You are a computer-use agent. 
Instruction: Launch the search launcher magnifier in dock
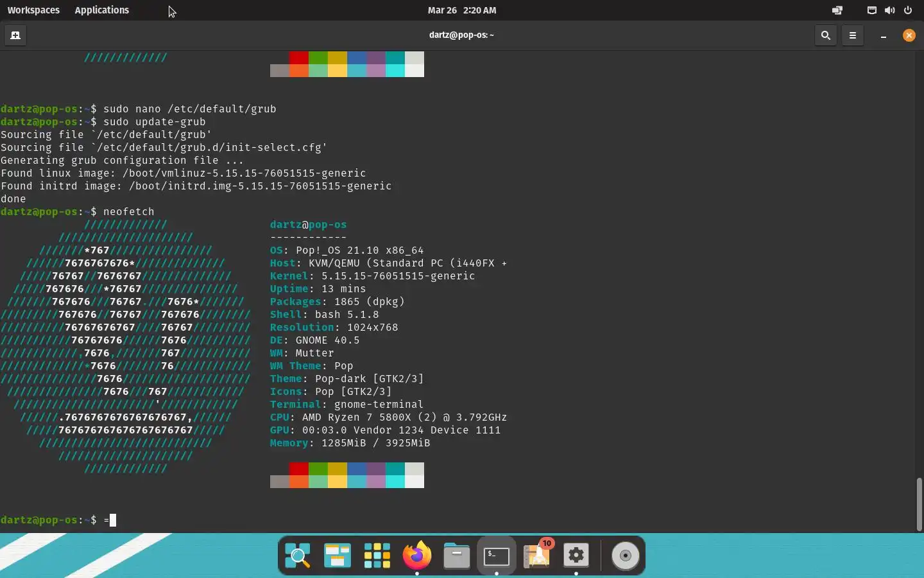[x=298, y=556]
